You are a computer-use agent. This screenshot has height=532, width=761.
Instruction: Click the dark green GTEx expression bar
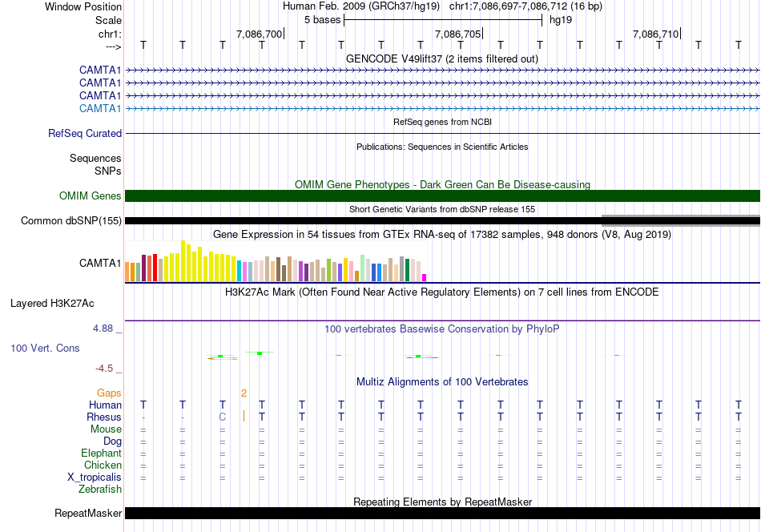point(407,270)
